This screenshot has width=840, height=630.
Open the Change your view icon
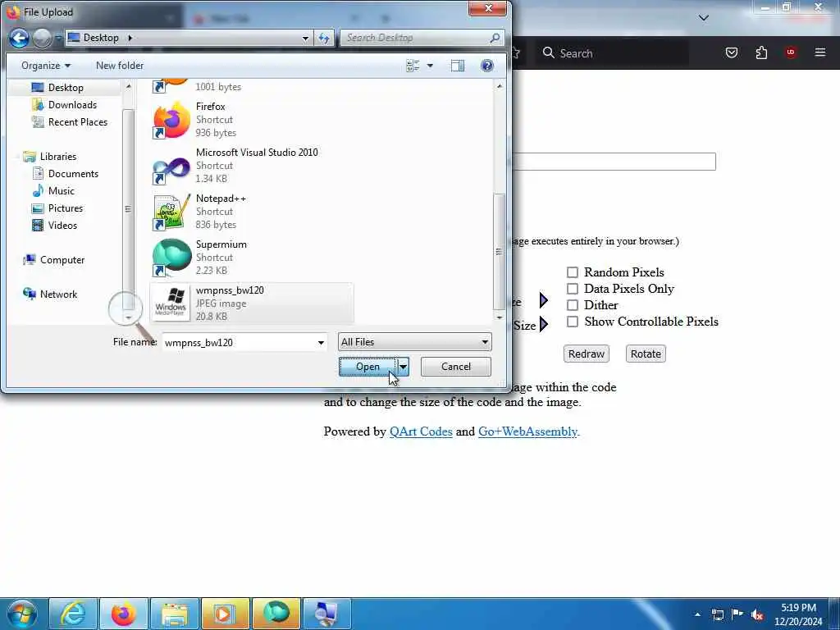click(x=413, y=66)
